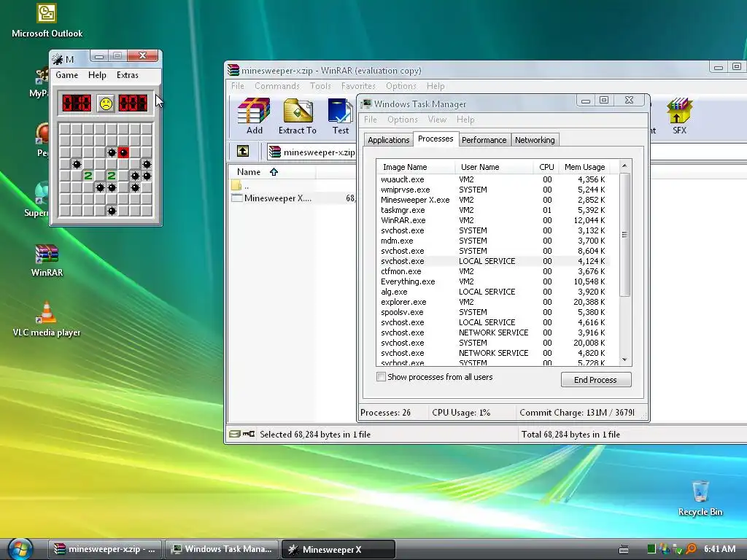Select the mdm.exe process row

(x=493, y=241)
